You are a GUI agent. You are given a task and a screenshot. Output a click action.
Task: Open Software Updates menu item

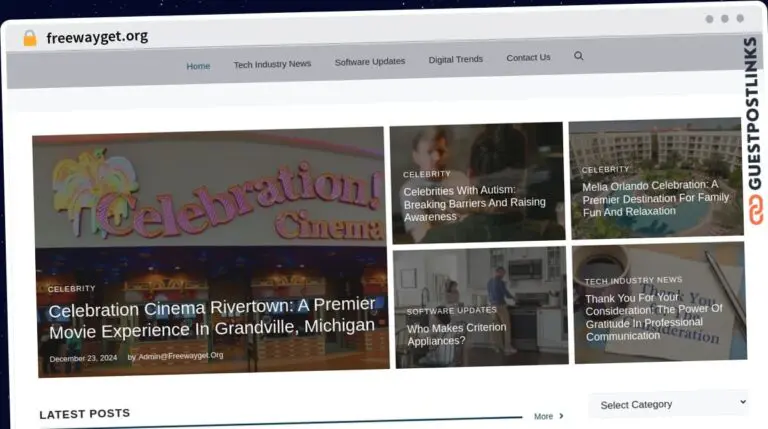370,62
